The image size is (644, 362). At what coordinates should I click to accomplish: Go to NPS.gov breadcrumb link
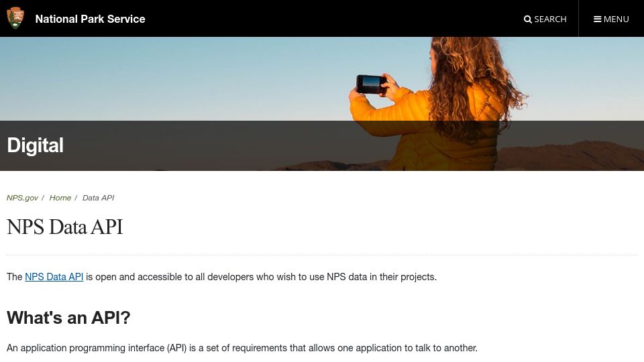coord(22,198)
